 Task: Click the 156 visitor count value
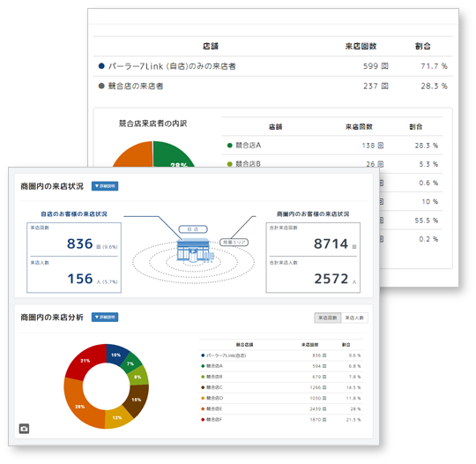[x=80, y=279]
